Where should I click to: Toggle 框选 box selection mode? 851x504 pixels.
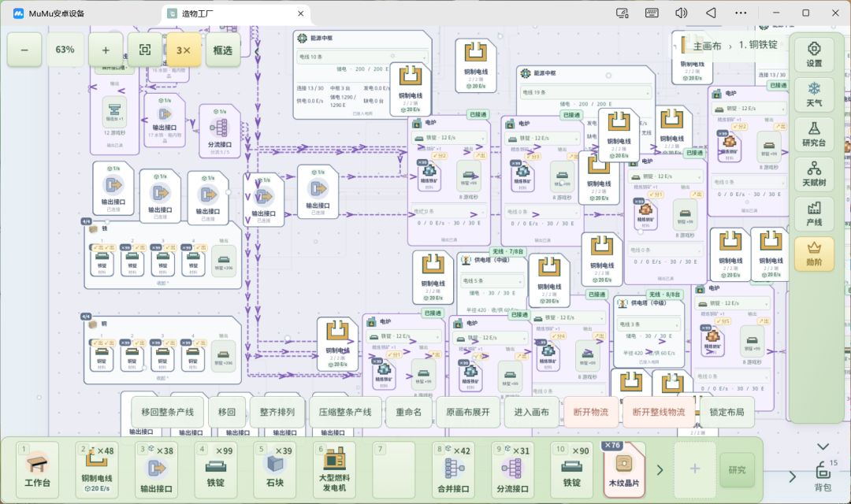coord(222,50)
